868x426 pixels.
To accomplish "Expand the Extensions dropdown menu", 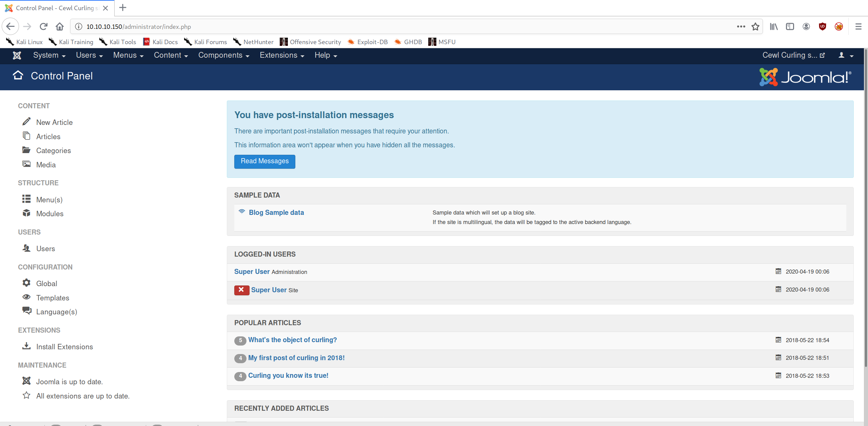I will (282, 55).
